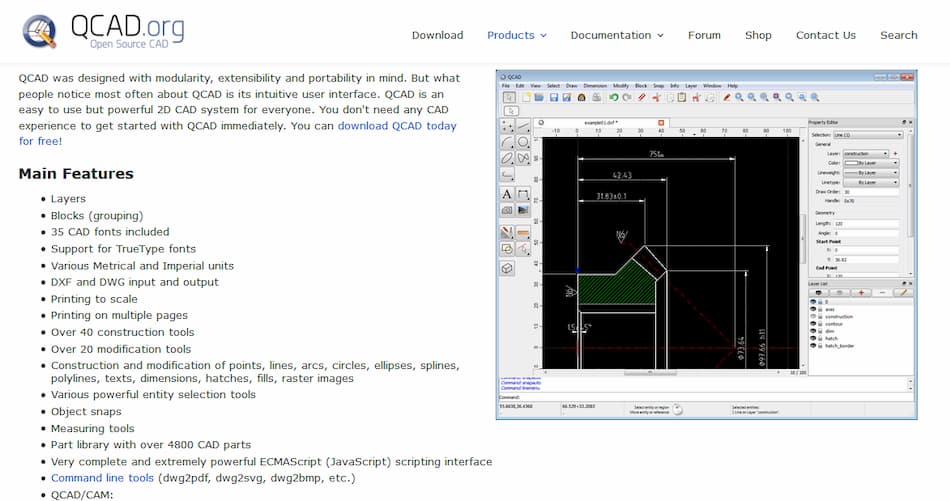This screenshot has width=950, height=501.
Task: Open the Forum link
Action: pos(704,35)
